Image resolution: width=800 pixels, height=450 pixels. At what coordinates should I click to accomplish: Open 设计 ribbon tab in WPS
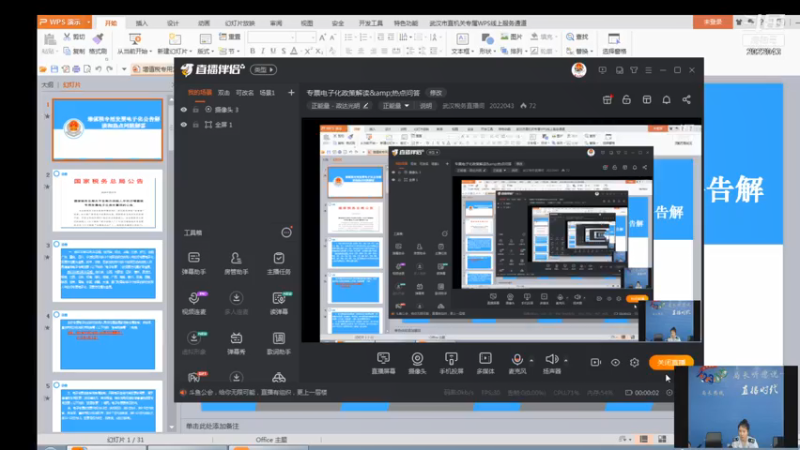click(x=173, y=23)
